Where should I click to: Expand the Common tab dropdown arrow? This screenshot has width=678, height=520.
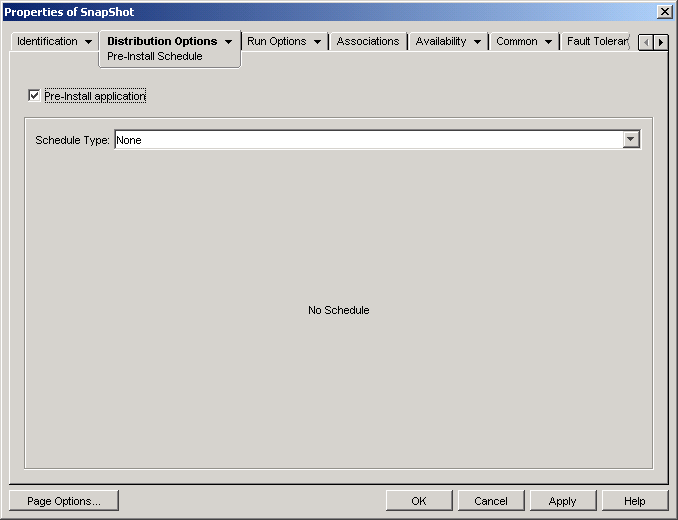[x=548, y=42]
